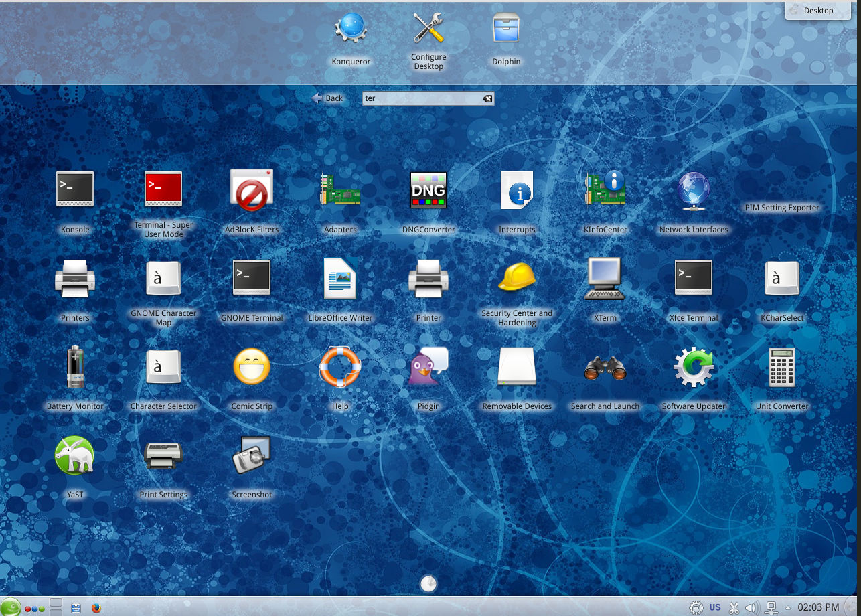Switch the US keyboard layout indicator
This screenshot has width=861, height=616.
pos(715,607)
